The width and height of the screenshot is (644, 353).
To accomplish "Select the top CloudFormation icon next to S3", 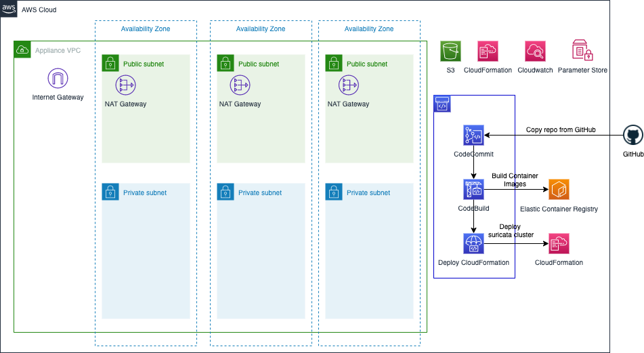I will point(488,51).
